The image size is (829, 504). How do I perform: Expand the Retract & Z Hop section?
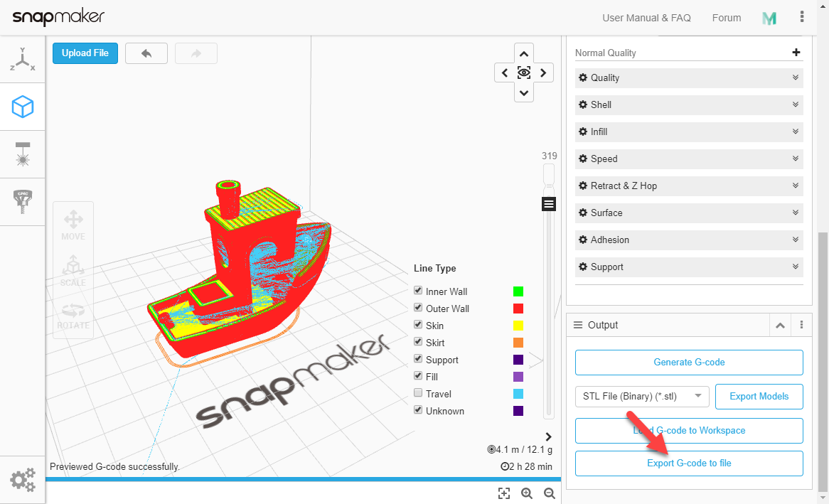pyautogui.click(x=689, y=186)
